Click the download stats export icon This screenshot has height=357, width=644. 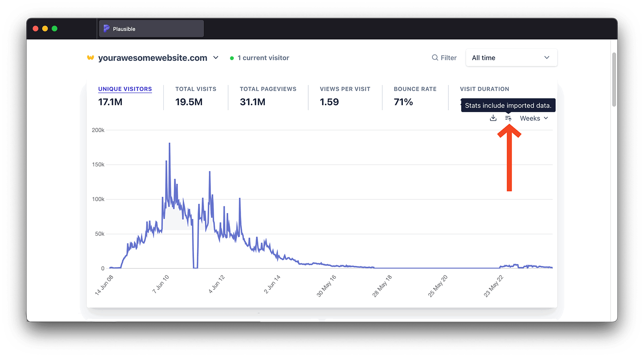pyautogui.click(x=493, y=118)
